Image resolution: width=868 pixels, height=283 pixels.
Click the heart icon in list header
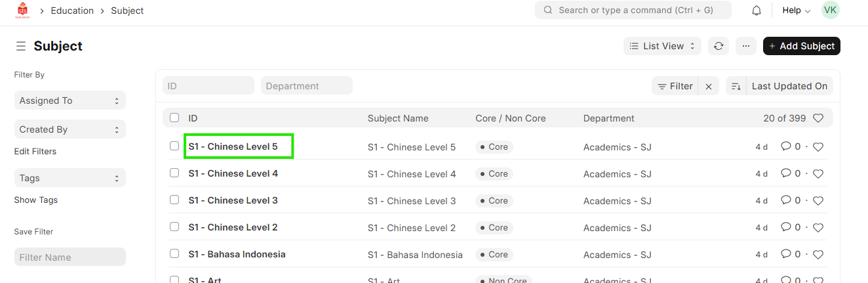[x=818, y=118]
